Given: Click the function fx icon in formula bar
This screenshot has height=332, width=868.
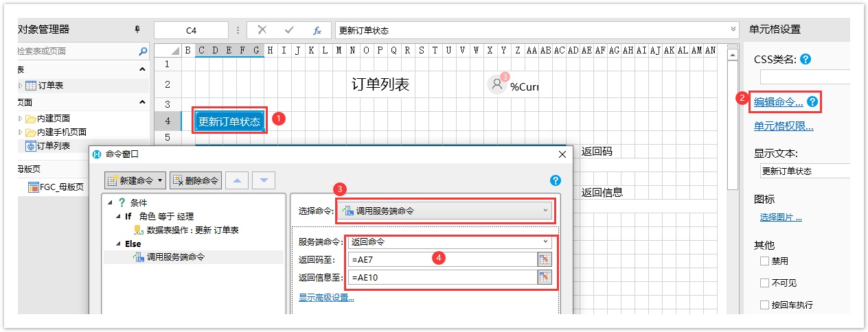Looking at the screenshot, I should [317, 30].
